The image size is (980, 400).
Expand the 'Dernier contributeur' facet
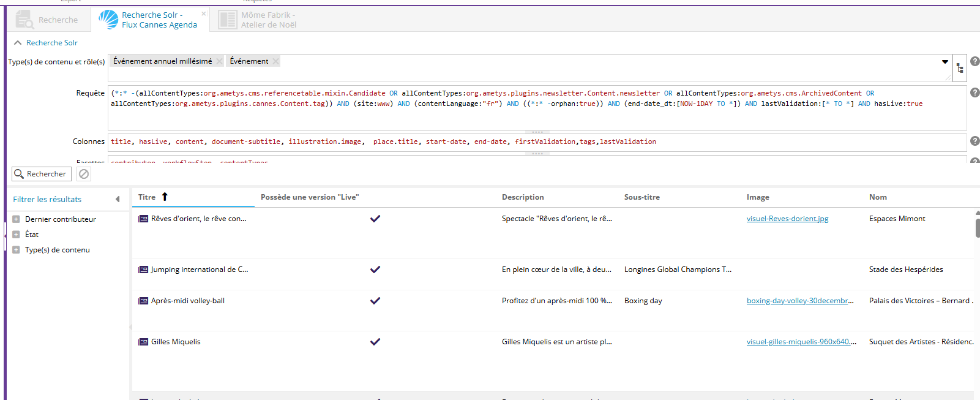click(x=17, y=219)
